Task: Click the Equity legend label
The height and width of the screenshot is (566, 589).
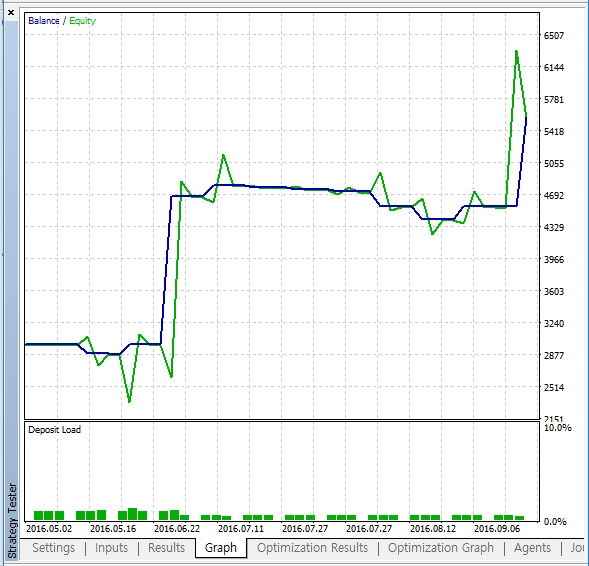Action: coord(82,21)
